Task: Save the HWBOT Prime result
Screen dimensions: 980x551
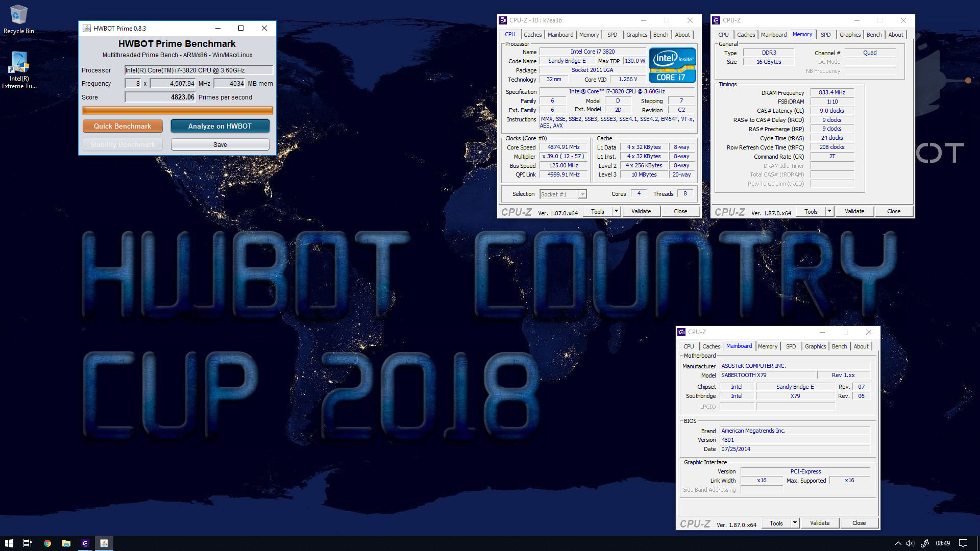Action: pyautogui.click(x=220, y=144)
